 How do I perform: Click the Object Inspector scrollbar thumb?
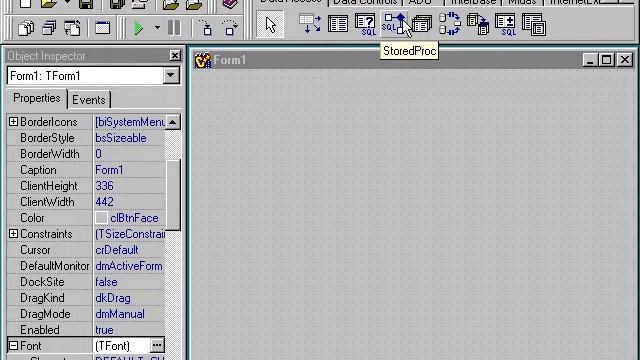(x=173, y=195)
